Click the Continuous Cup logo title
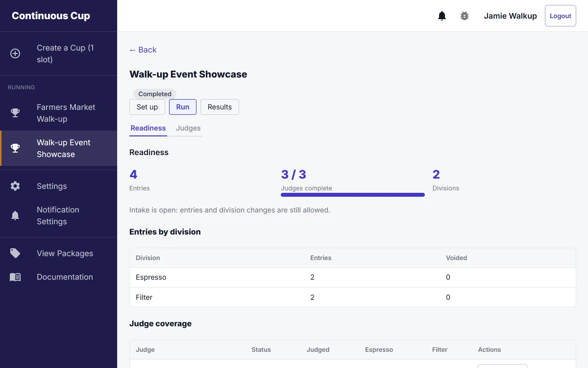The height and width of the screenshot is (368, 588). click(x=51, y=16)
